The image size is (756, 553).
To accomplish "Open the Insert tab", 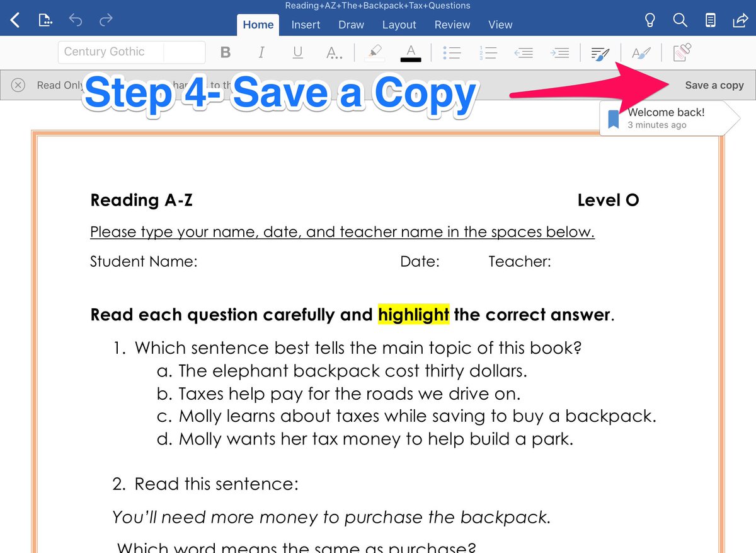I will pos(306,25).
